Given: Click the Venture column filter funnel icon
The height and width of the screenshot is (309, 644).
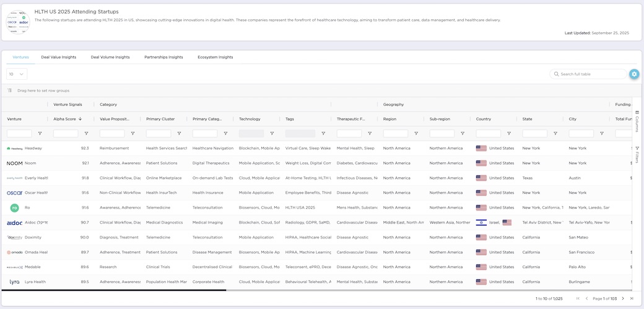Looking at the screenshot, I should pyautogui.click(x=40, y=134).
